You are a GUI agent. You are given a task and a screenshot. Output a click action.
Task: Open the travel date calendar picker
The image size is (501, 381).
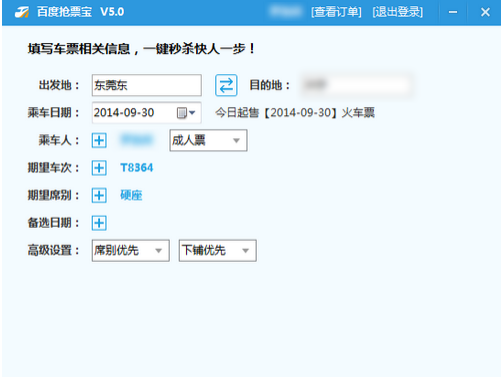click(x=186, y=113)
